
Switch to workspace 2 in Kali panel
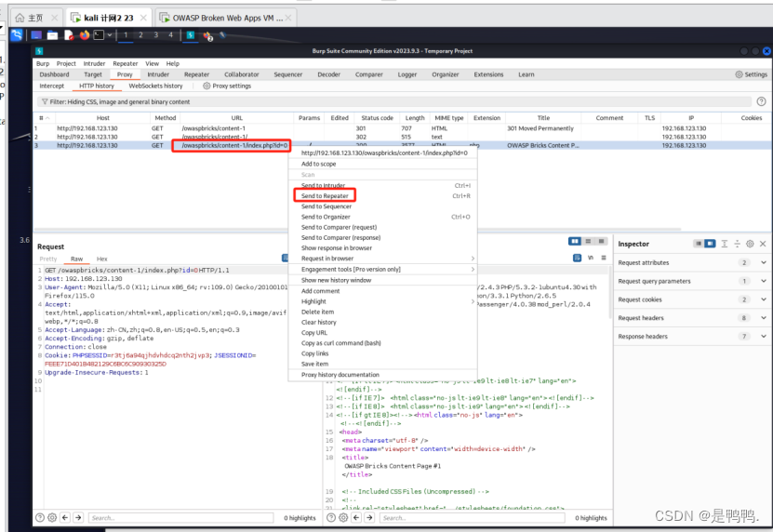(x=140, y=35)
